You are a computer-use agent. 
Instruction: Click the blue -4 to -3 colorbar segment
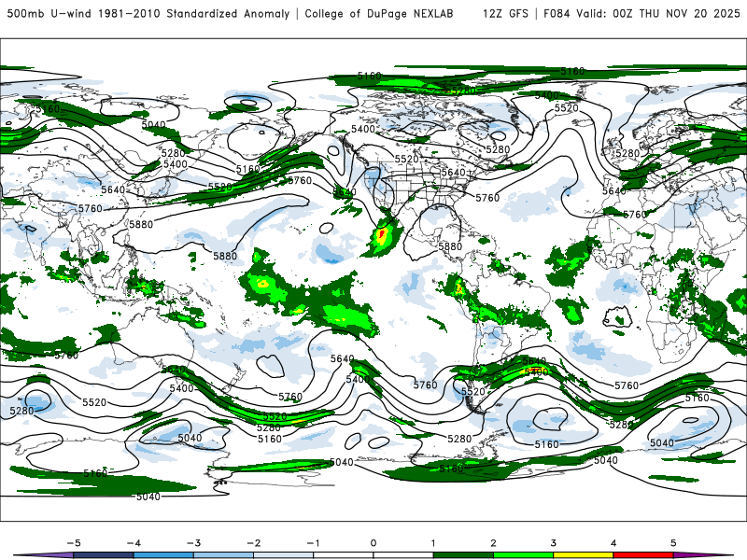[163, 555]
